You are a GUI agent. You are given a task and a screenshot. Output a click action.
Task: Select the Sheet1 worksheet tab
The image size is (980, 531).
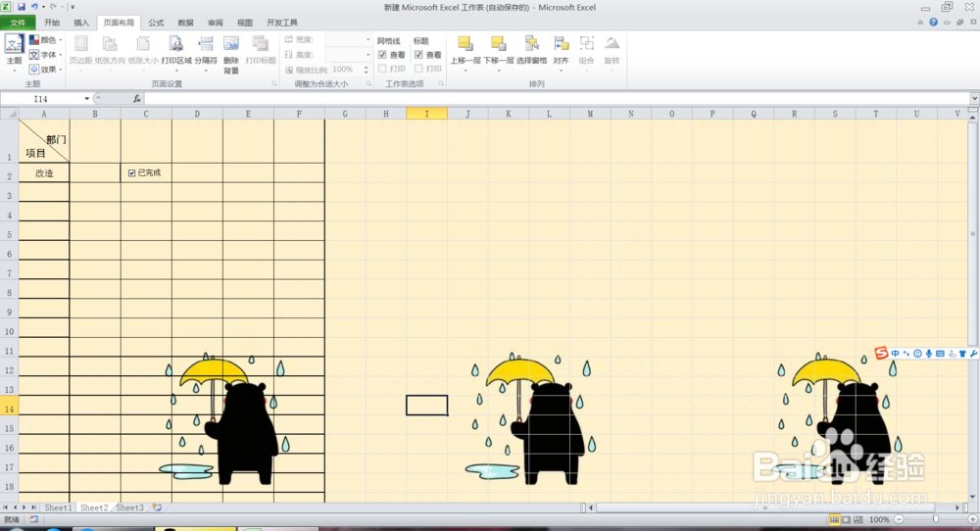(x=58, y=507)
